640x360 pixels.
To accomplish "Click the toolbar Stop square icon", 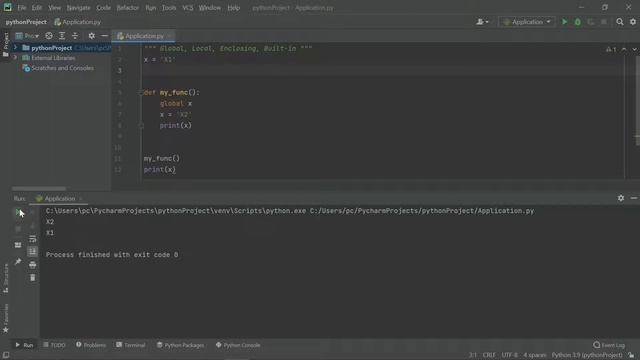I will (604, 22).
